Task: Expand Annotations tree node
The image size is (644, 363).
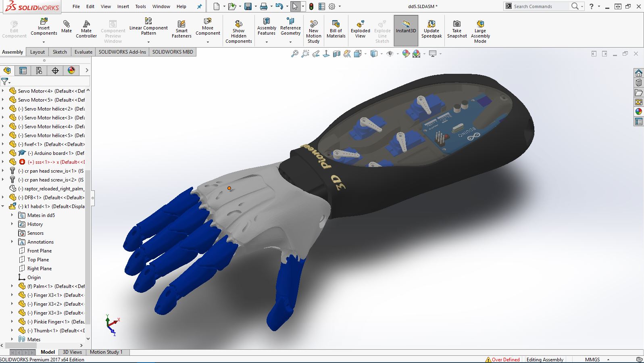Action: click(x=12, y=242)
